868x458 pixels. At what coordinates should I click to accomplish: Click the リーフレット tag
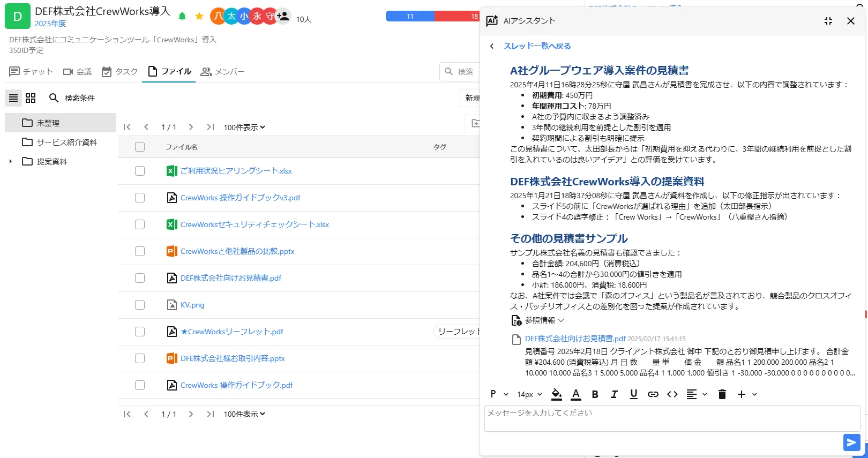point(457,332)
